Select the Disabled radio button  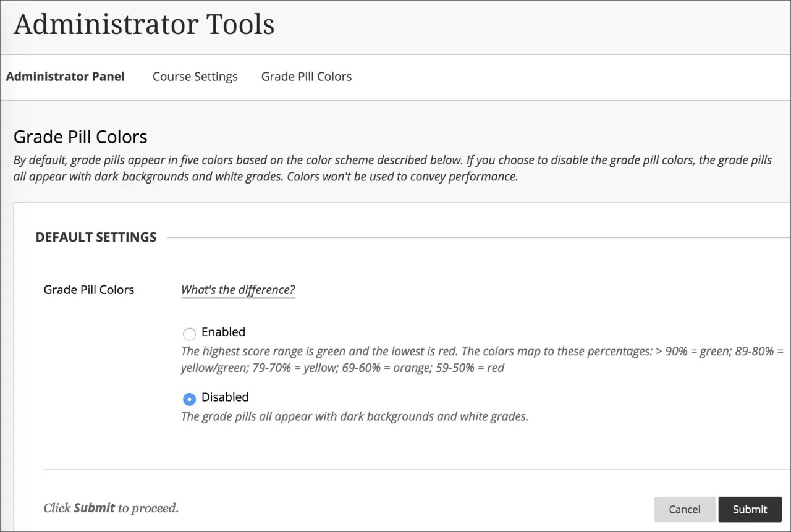click(x=189, y=399)
